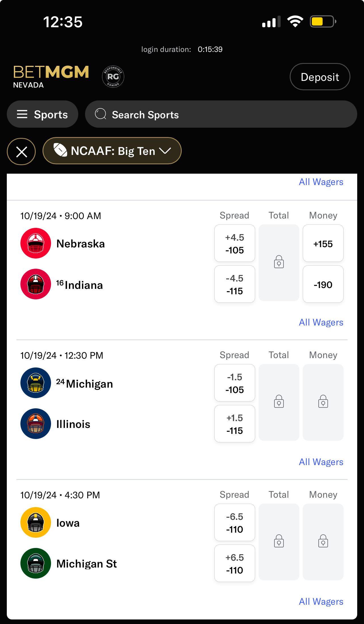Viewport: 364px width, 624px height.
Task: Select Indiana -190 moneyline bet
Action: 323,284
